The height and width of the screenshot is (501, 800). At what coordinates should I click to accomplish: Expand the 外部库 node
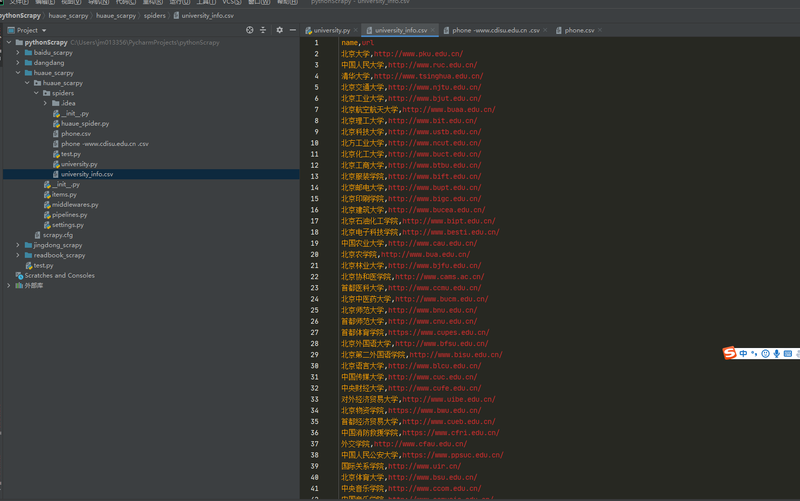click(x=9, y=286)
